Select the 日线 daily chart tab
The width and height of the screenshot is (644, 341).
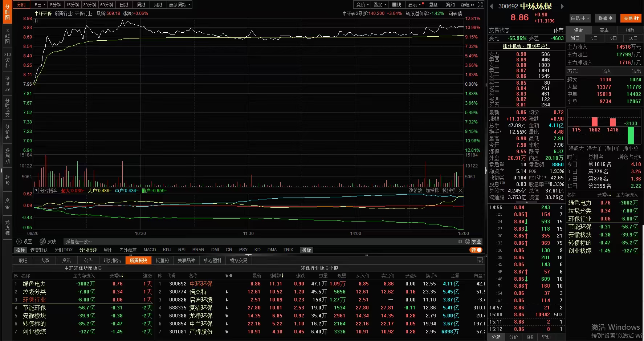tap(124, 5)
